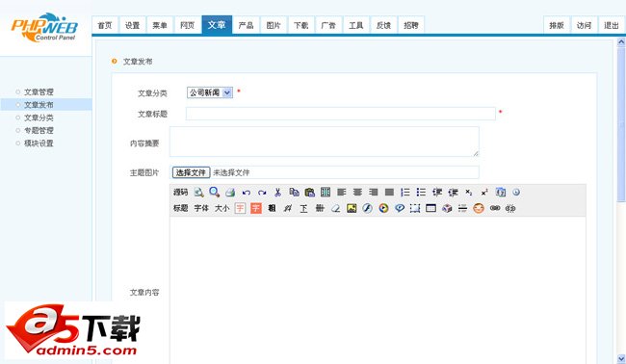The height and width of the screenshot is (364, 626).
Task: Click the 文章标题 title input field
Action: pyautogui.click(x=341, y=114)
